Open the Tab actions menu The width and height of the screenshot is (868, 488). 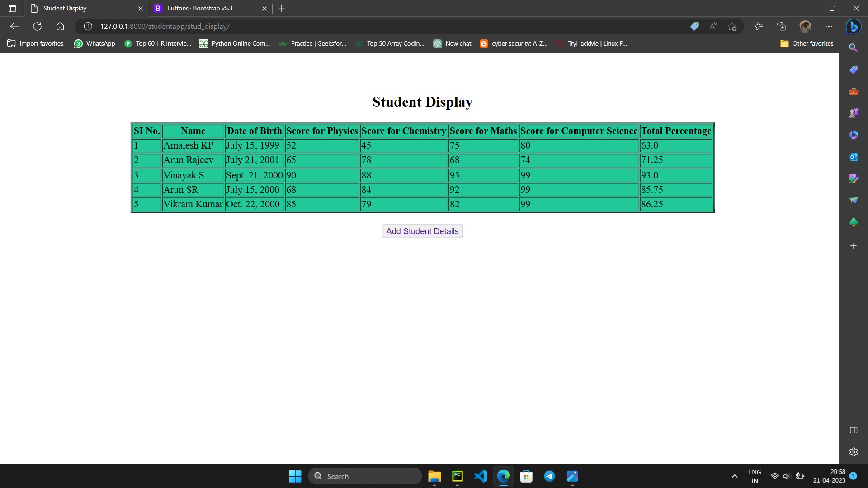[x=12, y=8]
